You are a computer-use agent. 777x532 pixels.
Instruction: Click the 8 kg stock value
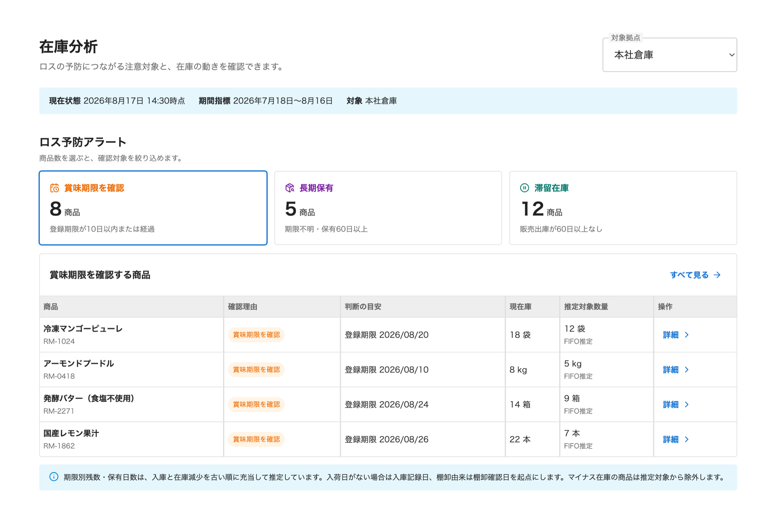point(518,370)
